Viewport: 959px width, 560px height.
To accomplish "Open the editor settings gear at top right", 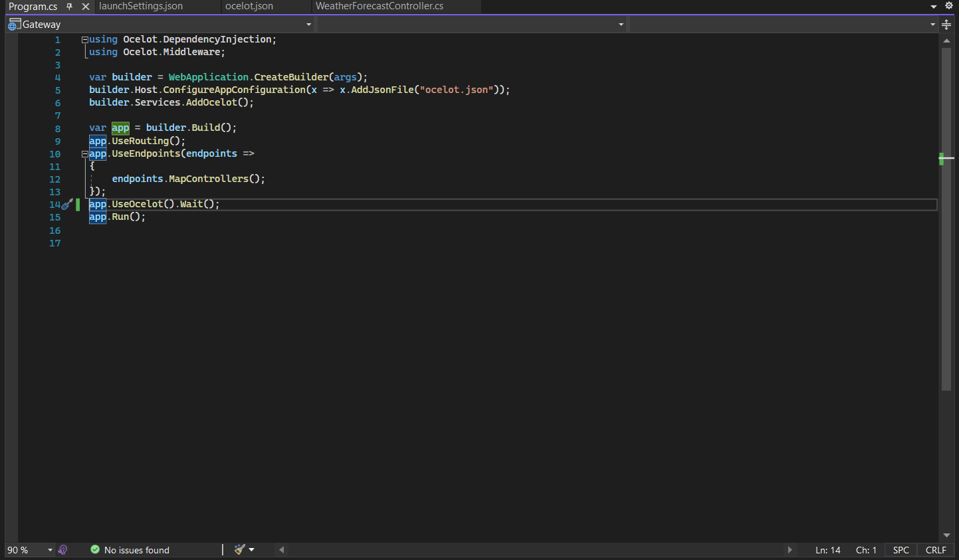I will pos(948,5).
